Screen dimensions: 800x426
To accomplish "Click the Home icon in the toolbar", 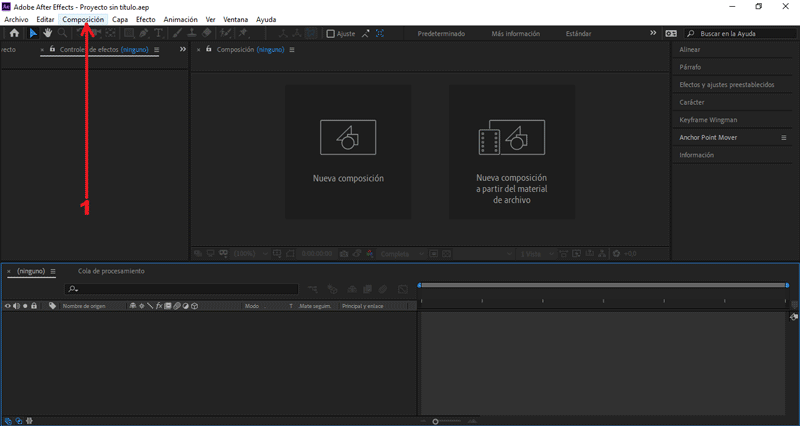I will click(14, 33).
